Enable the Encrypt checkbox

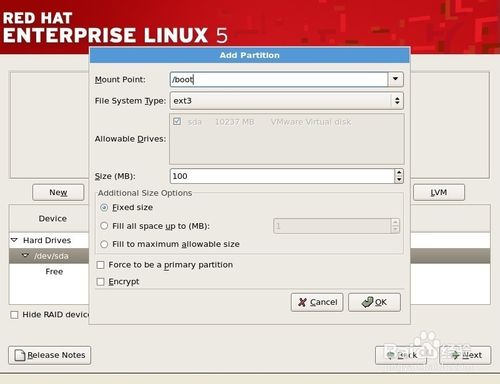click(100, 282)
